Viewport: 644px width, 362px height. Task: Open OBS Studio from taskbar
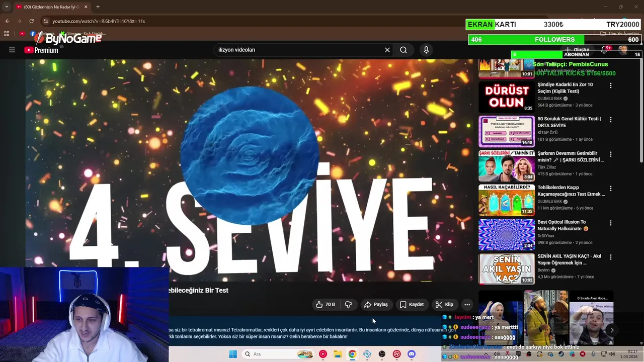coord(382,354)
